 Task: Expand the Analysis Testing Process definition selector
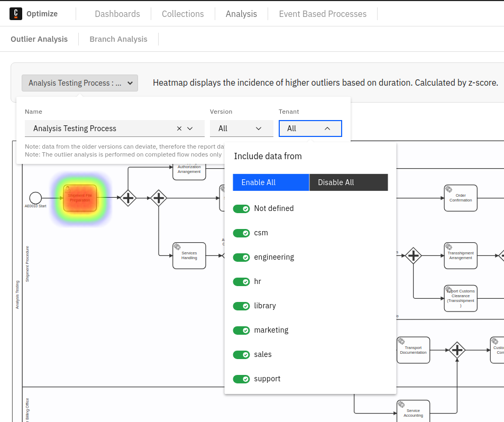(x=80, y=83)
